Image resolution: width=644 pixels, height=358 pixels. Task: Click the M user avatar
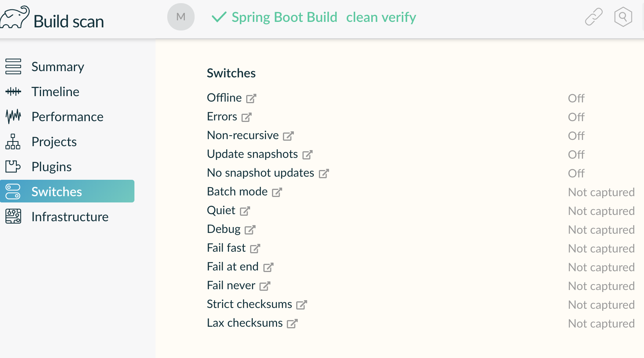[181, 17]
